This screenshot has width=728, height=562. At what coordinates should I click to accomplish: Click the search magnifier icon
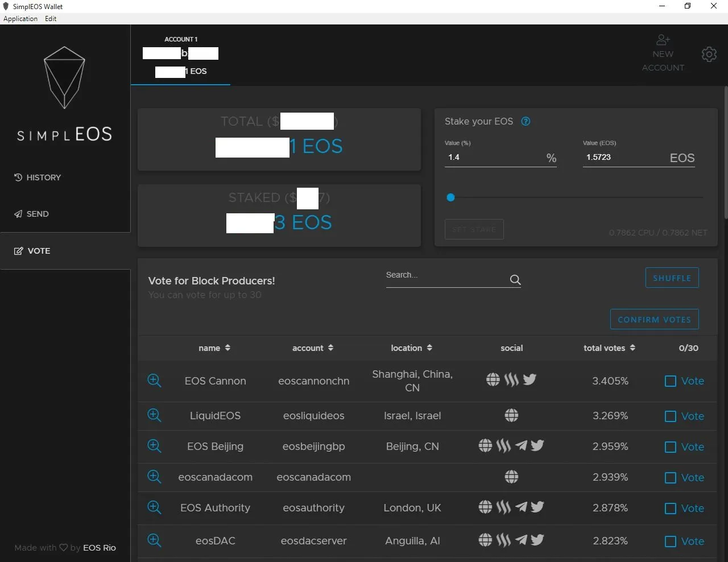tap(515, 279)
